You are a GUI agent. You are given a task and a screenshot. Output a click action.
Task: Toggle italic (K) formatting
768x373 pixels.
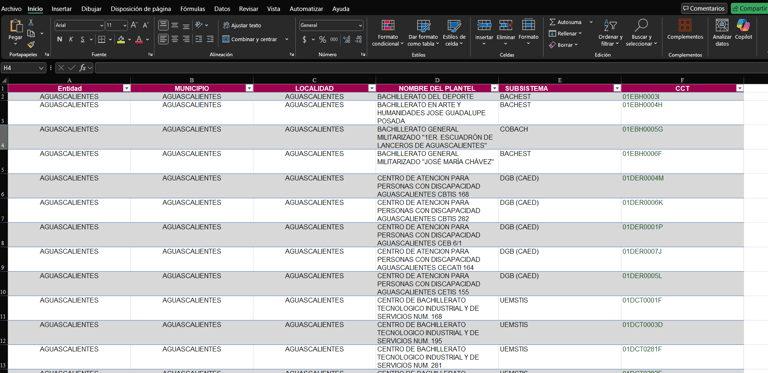point(71,39)
